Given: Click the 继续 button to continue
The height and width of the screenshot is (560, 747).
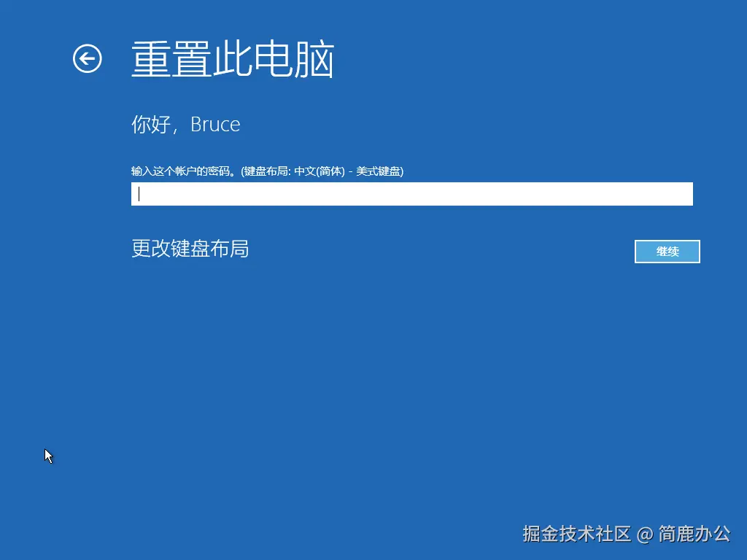Looking at the screenshot, I should 666,251.
